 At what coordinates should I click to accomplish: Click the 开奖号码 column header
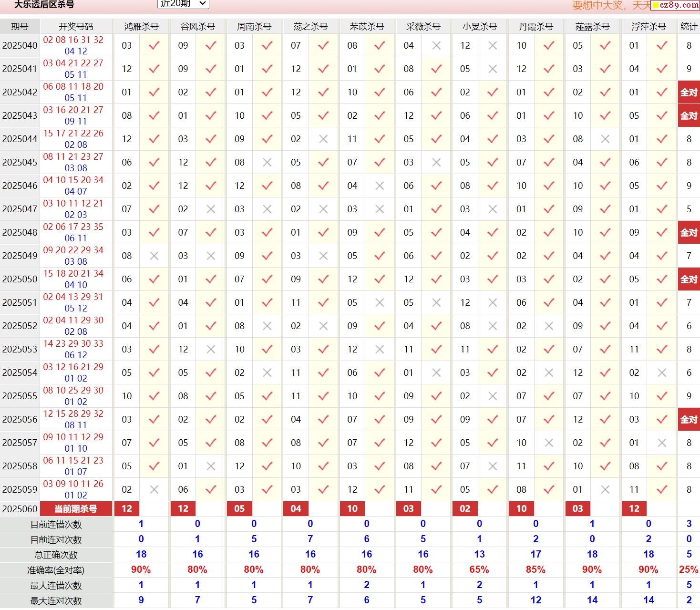click(x=76, y=27)
